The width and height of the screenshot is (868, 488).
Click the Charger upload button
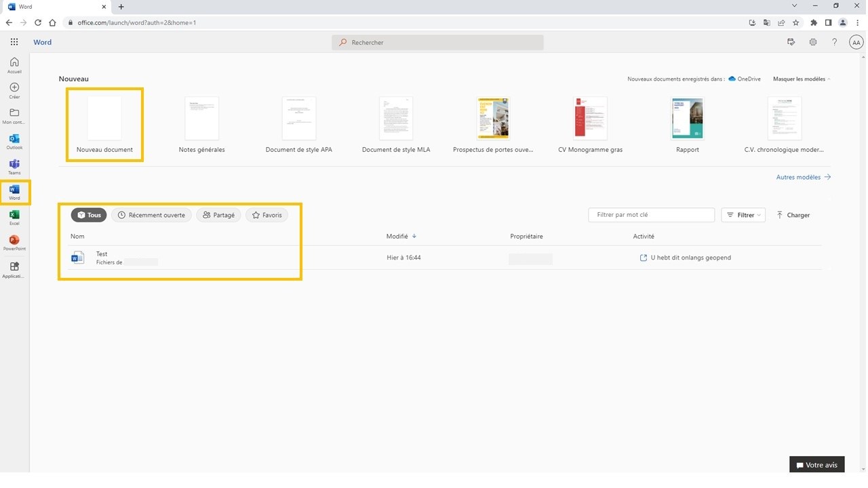coord(793,215)
